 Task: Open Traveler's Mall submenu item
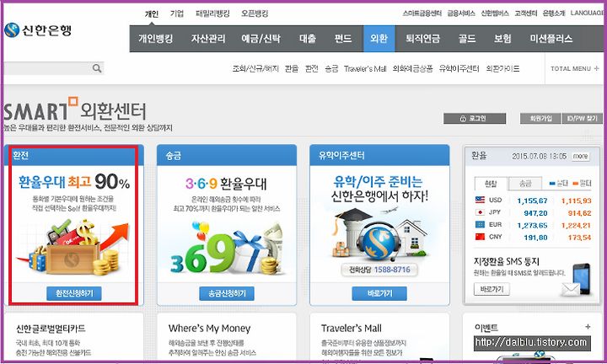point(365,69)
